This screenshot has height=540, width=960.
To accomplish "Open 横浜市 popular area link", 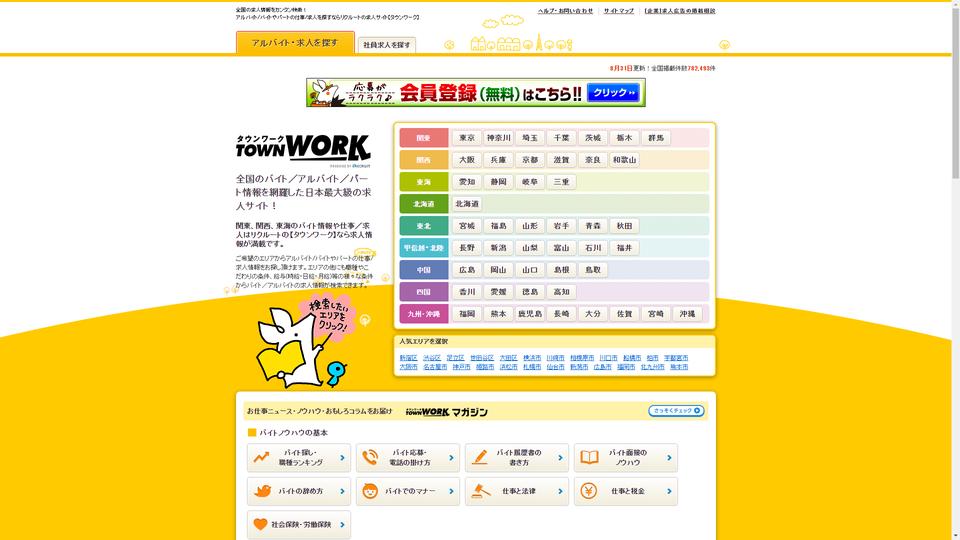I will 532,358.
